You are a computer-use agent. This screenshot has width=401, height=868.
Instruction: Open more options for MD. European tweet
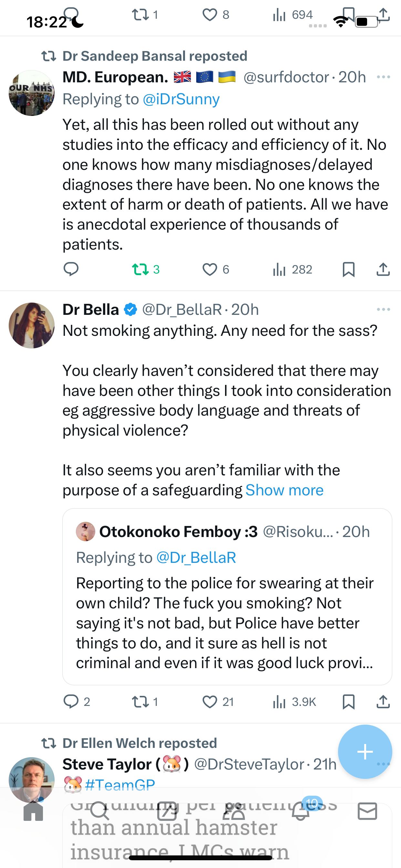[384, 77]
